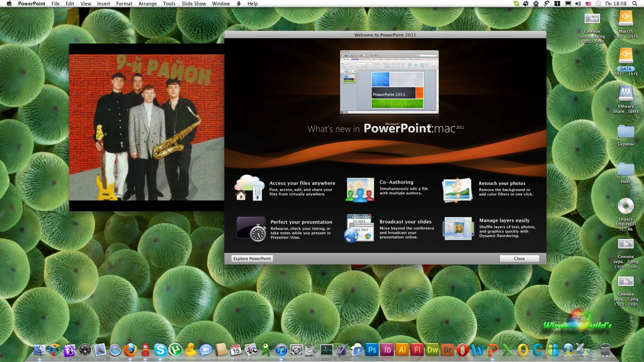Open Skype from the dock
Screen dimensions: 644x362
pyautogui.click(x=160, y=350)
